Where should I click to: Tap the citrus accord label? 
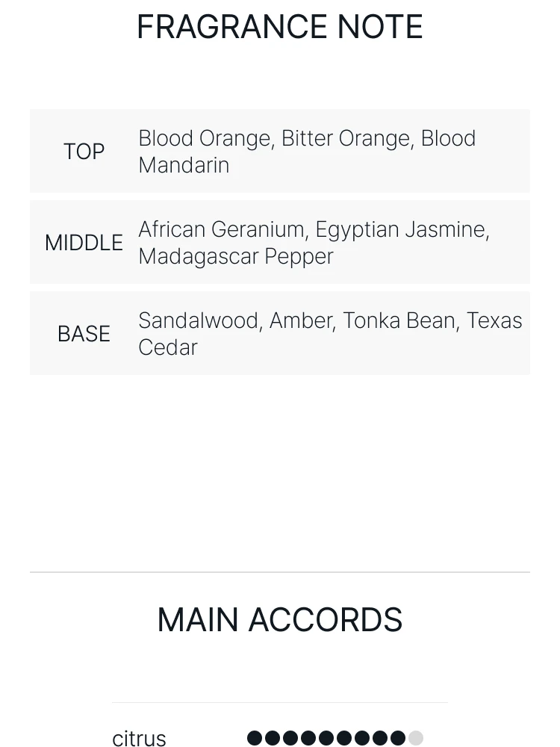tap(139, 738)
